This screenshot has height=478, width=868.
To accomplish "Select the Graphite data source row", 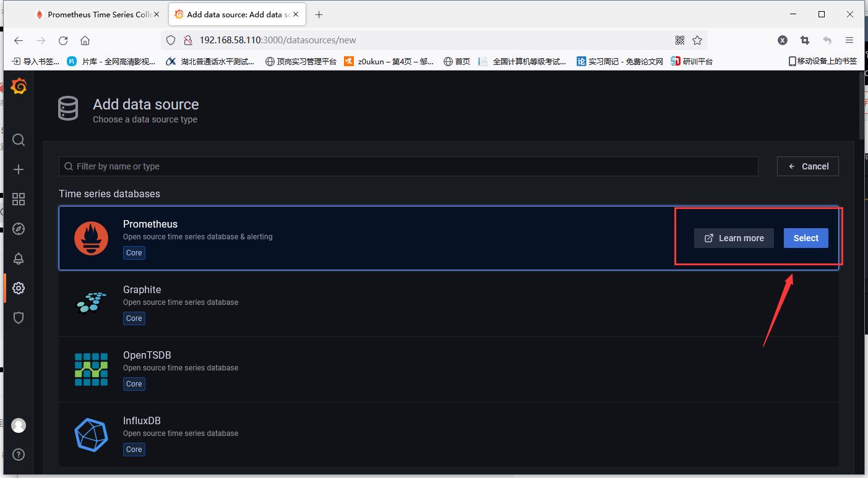I will pyautogui.click(x=449, y=304).
